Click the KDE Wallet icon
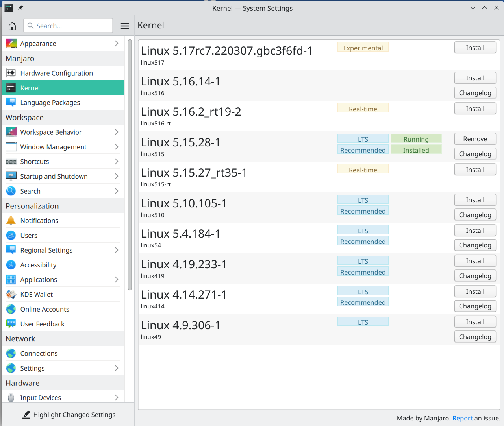 11,294
